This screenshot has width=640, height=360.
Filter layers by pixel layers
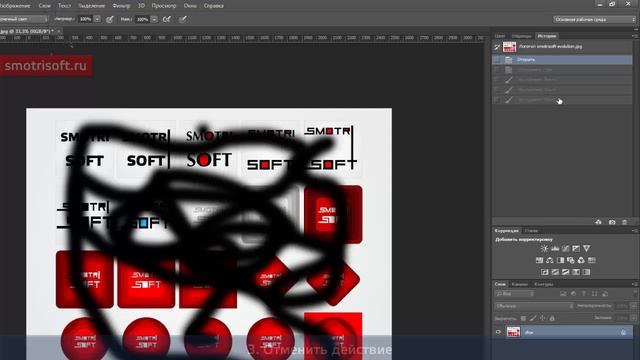563,294
